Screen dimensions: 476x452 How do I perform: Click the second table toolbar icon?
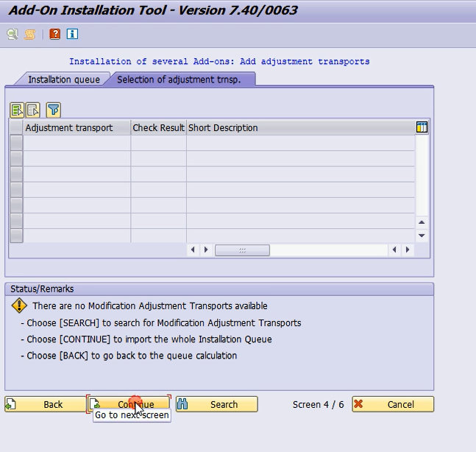pos(33,110)
